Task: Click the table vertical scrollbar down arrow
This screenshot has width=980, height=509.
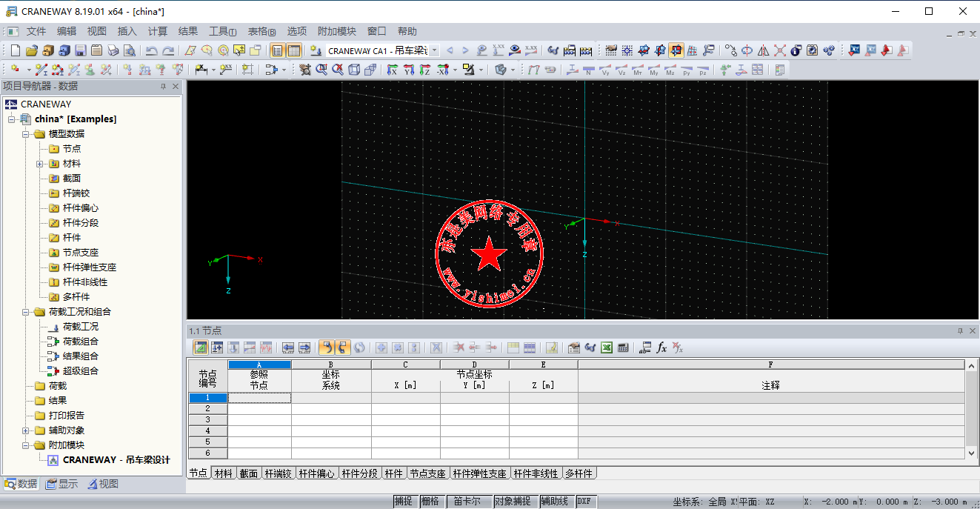Action: [x=973, y=453]
